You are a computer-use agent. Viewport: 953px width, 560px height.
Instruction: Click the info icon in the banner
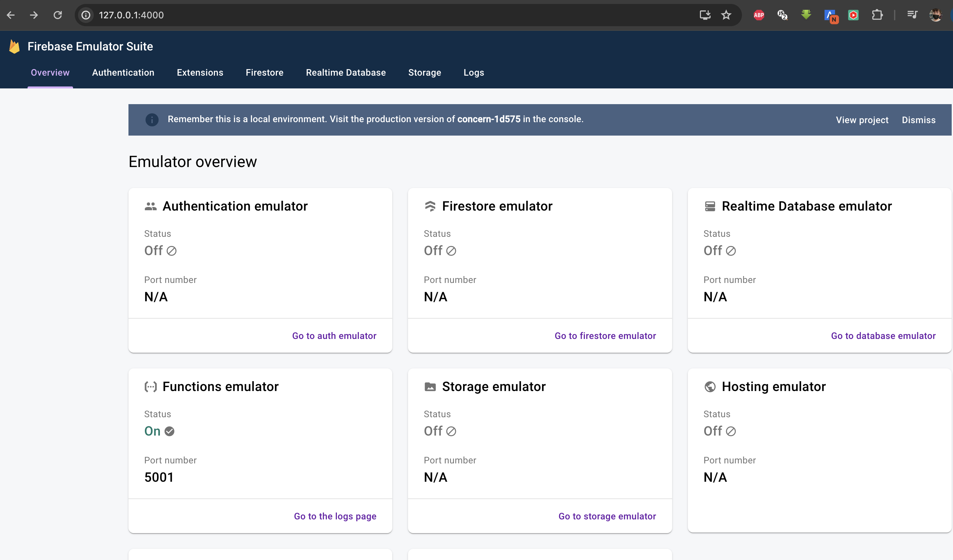(152, 120)
